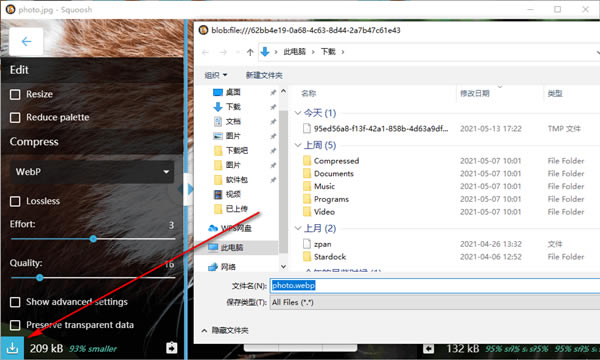Image resolution: width=600 pixels, height=360 pixels.
Task: Open the 组织 menu
Action: [216, 75]
